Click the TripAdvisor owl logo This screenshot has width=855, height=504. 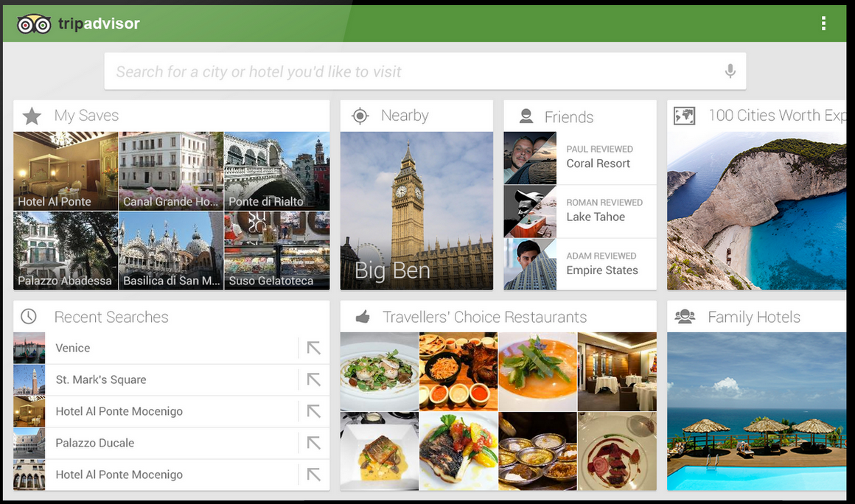click(34, 24)
